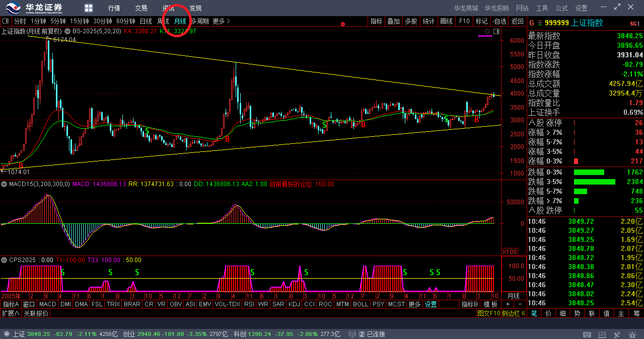The width and height of the screenshot is (644, 339).
Task: Click the diamond icon above the price axis
Action: pos(487,31)
